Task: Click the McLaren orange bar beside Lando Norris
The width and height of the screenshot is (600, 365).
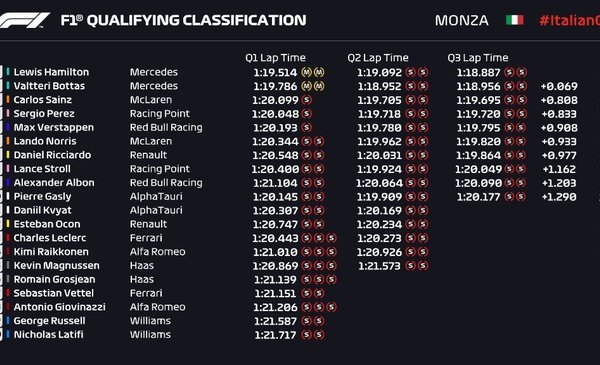Action: [8, 141]
